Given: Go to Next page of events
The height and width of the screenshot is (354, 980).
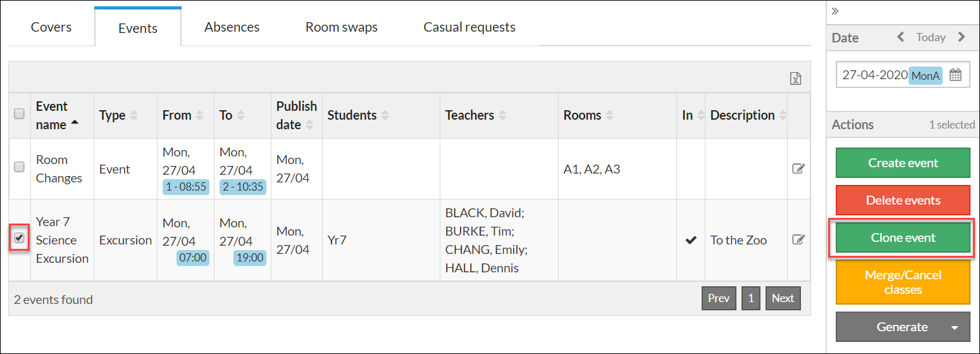Looking at the screenshot, I should (783, 298).
